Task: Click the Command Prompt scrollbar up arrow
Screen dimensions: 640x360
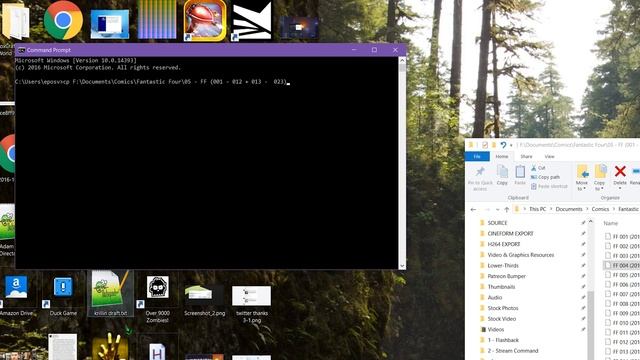Action: (x=402, y=60)
